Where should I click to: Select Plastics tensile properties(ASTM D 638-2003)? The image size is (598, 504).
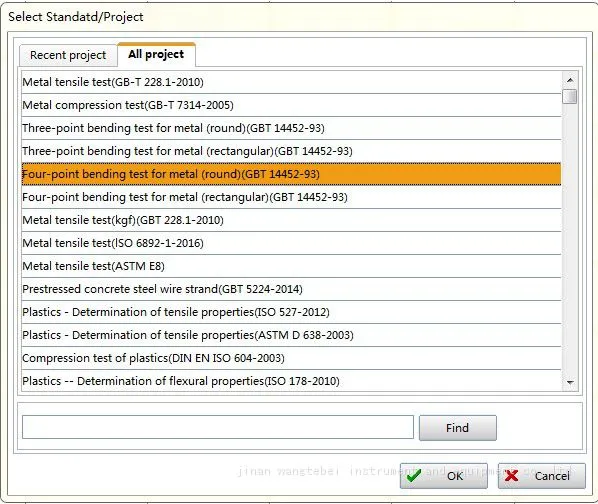click(x=291, y=335)
